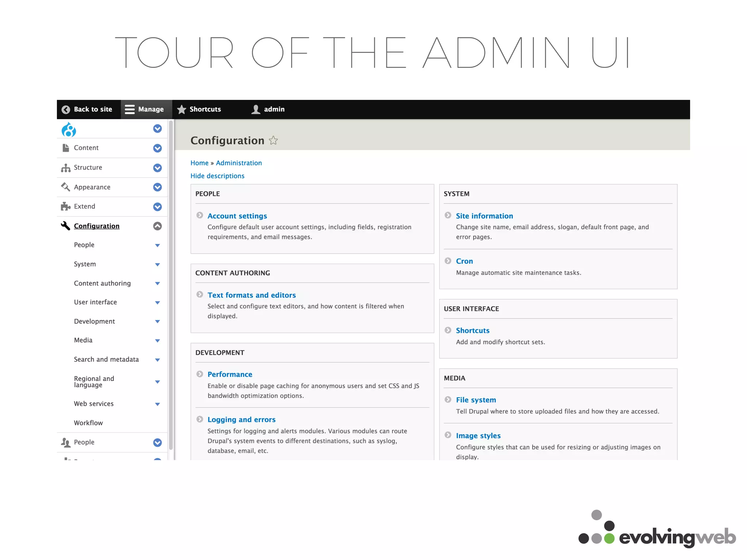The height and width of the screenshot is (560, 747).
Task: Click arrow bullet beside Site information
Action: [448, 215]
